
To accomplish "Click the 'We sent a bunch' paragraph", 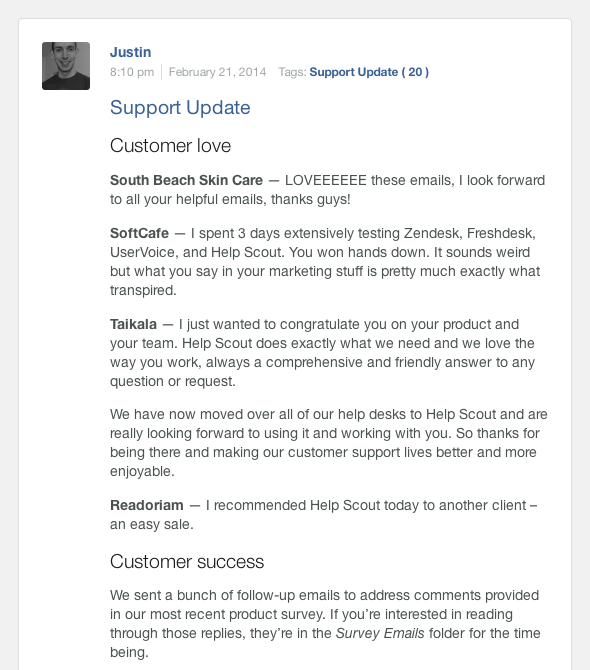I will coord(325,624).
